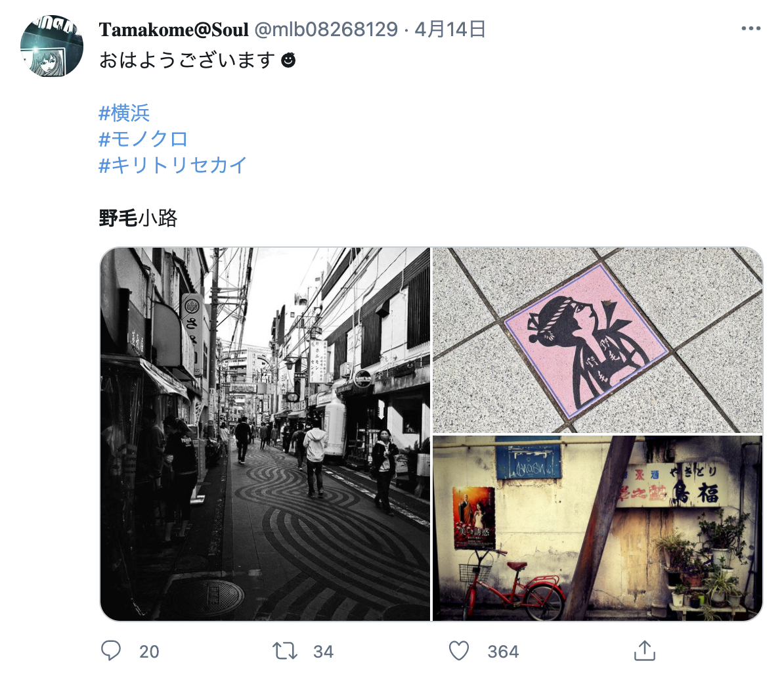Open Tamakome@Soul's profile avatar
Viewport: 784px width, 680px height.
click(51, 45)
